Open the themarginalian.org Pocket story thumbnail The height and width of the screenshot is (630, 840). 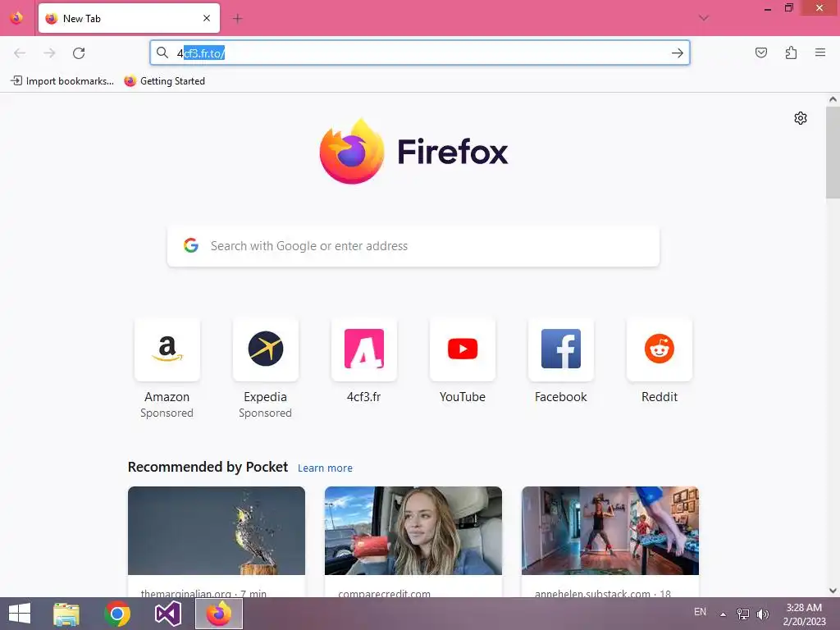[x=217, y=531]
